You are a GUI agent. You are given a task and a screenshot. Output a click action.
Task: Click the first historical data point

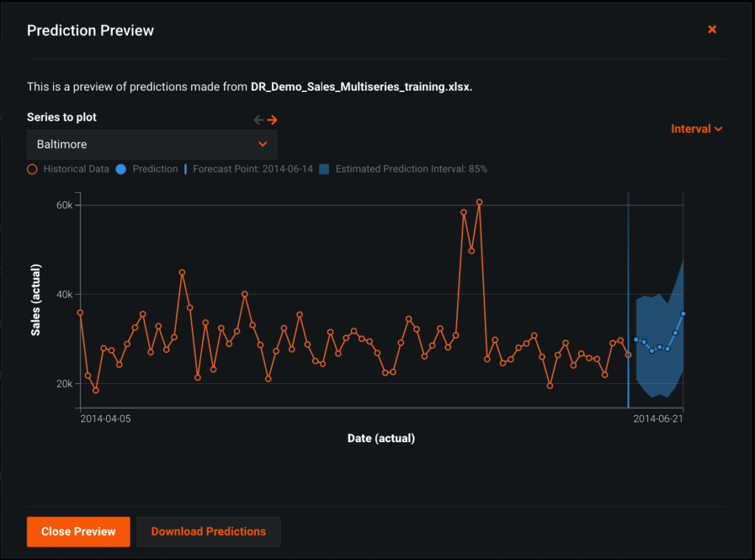[x=80, y=312]
